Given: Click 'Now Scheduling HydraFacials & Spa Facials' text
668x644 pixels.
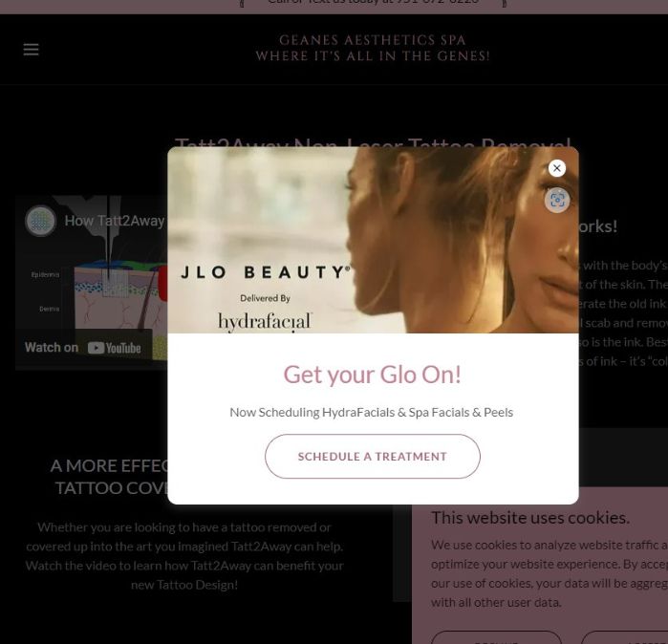Looking at the screenshot, I should (371, 413).
